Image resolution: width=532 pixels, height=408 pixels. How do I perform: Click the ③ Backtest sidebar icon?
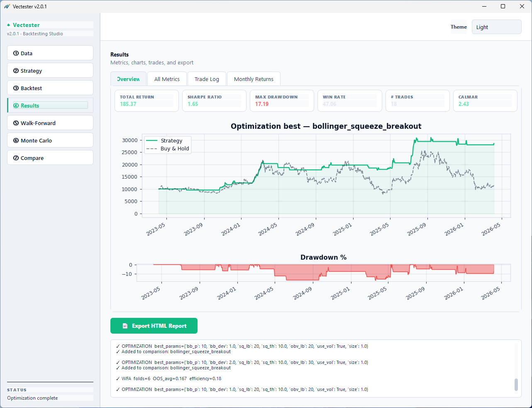coord(17,88)
